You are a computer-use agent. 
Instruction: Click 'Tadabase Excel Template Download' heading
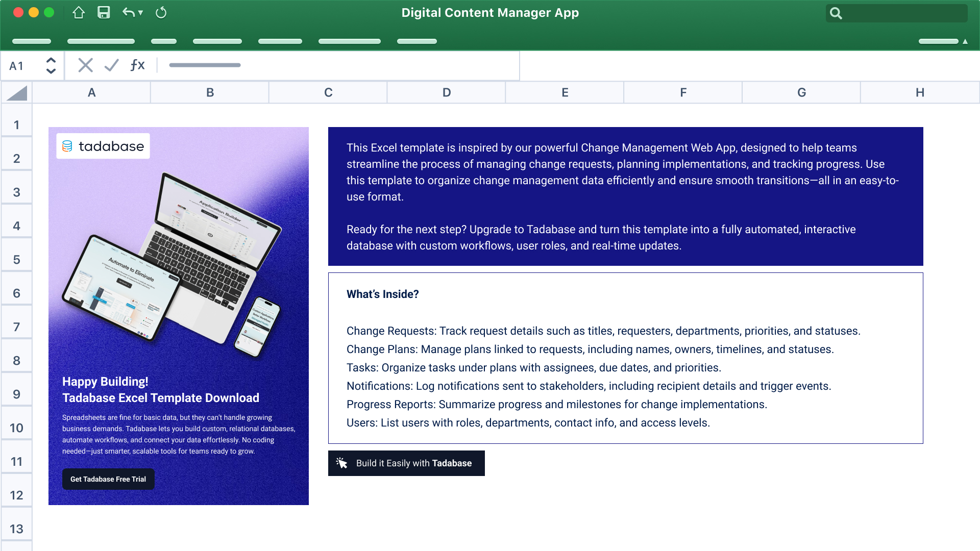[x=161, y=398]
